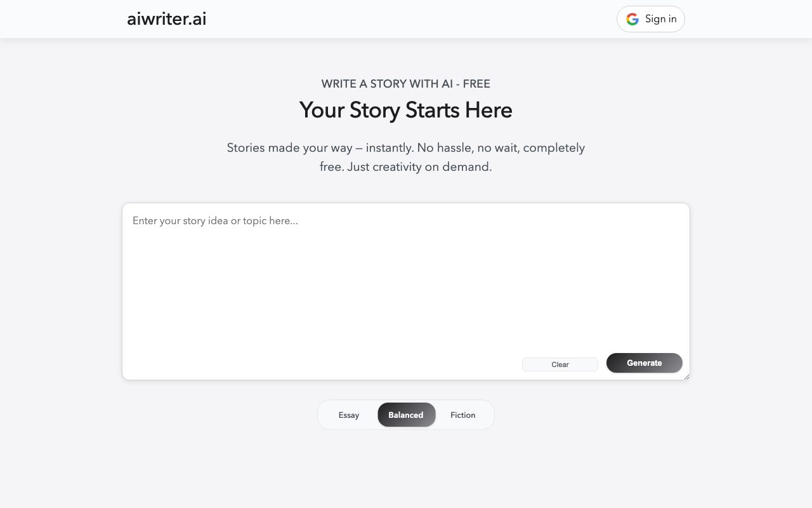Click the 'WRITE A STORY WITH AI - FREE' text
Viewport: 812px width, 508px height.
[406, 83]
